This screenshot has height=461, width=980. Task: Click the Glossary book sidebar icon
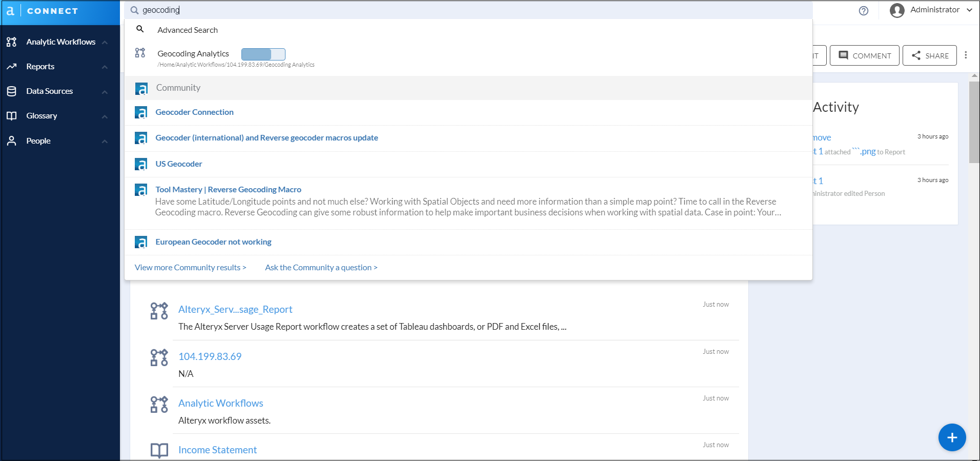[x=12, y=116]
